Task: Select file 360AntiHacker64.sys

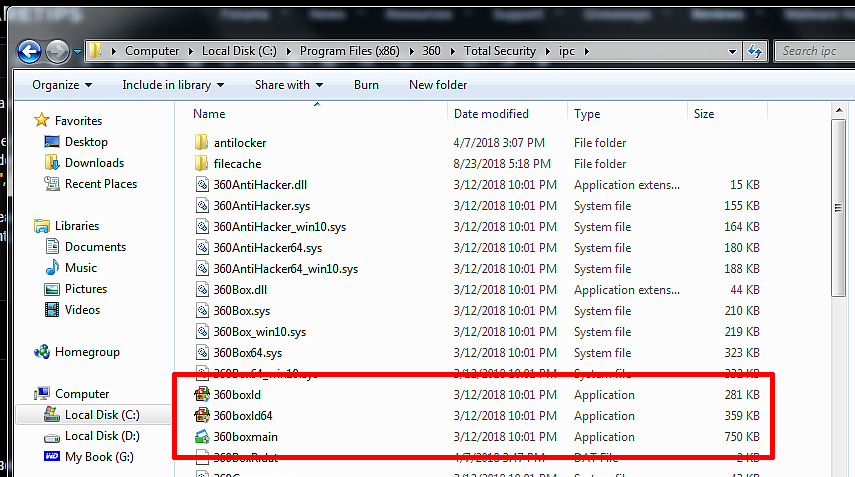Action: click(x=268, y=247)
